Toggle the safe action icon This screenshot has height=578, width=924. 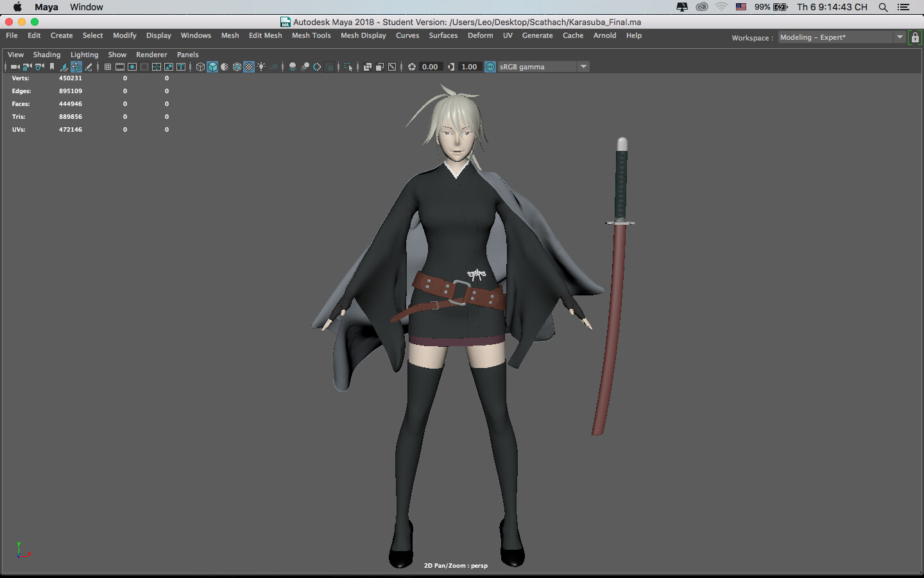[169, 67]
